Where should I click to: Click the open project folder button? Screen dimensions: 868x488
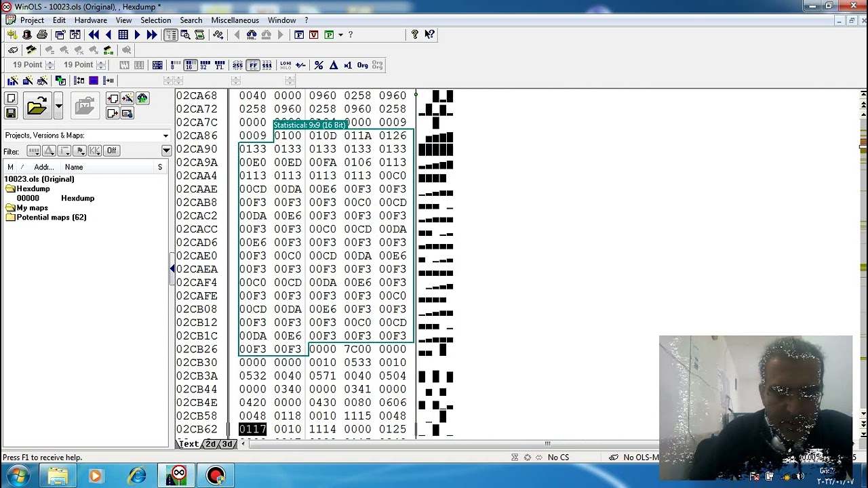coord(37,106)
